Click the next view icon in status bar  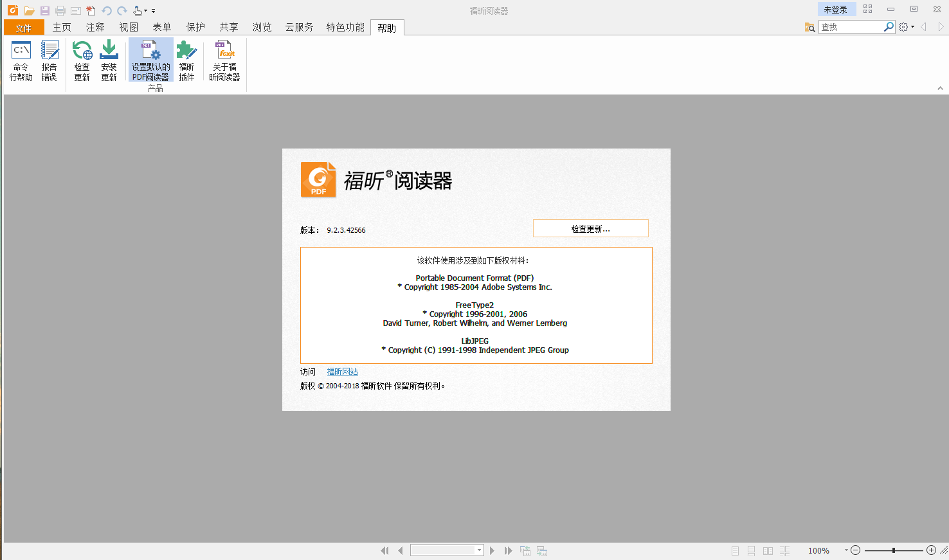pos(542,550)
